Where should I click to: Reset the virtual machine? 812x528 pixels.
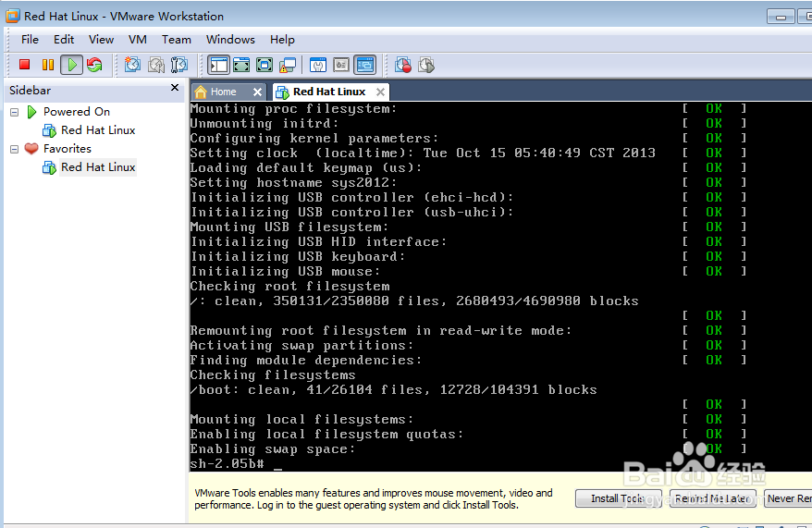pyautogui.click(x=94, y=65)
